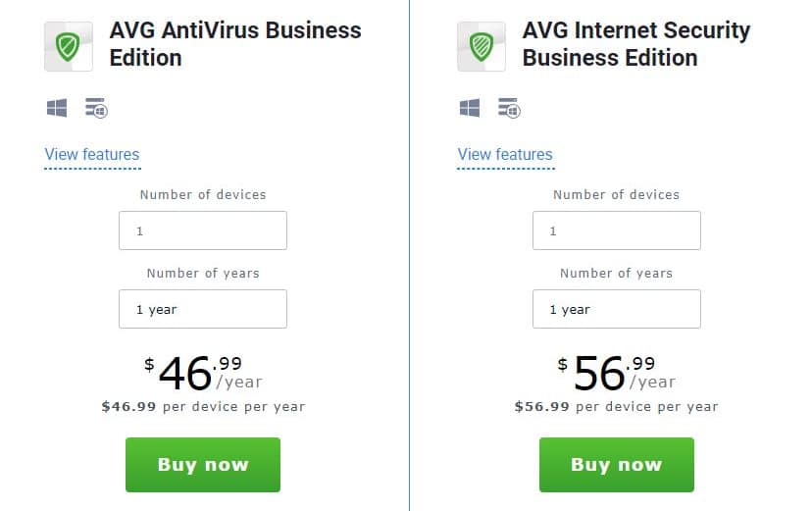812x511 pixels.
Task: Click AVG AntiVirus Business Edition title
Action: pos(235,44)
